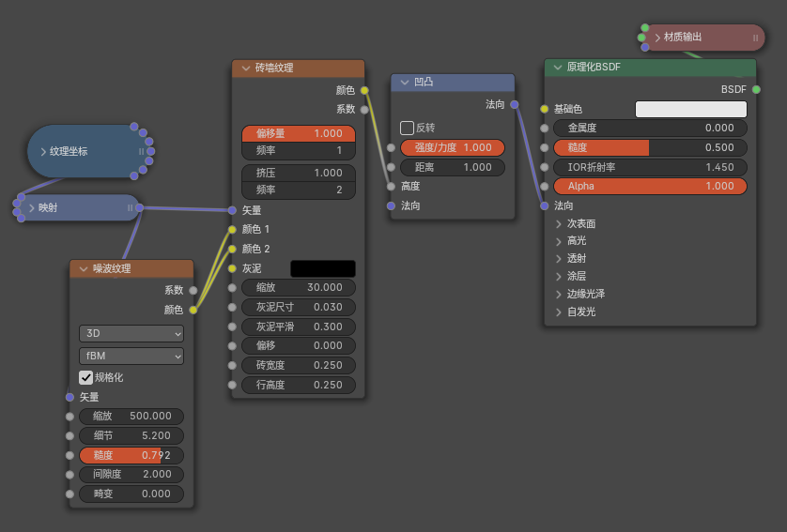787x532 pixels.
Task: Click the 噪波纹理 颜色 output socket
Action: (x=193, y=310)
